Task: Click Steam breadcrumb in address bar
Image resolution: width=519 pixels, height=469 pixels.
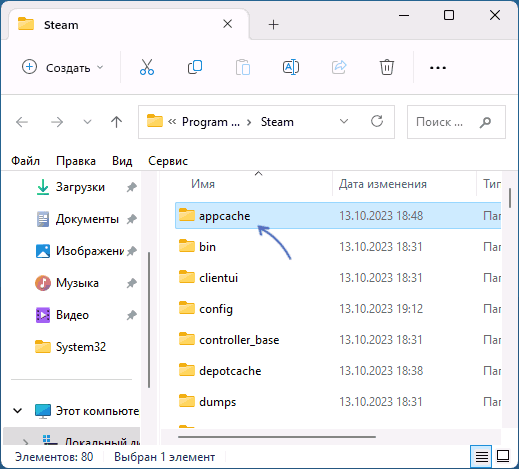Action: coord(277,122)
